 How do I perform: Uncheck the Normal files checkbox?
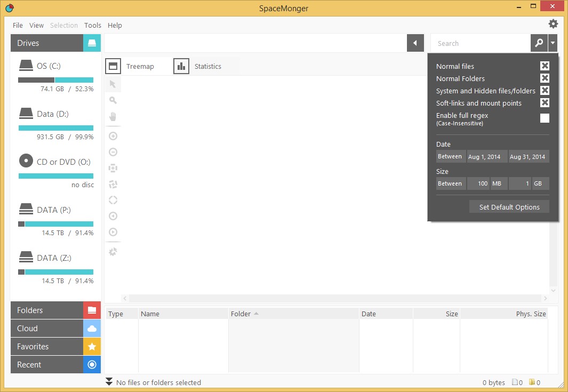tap(545, 66)
